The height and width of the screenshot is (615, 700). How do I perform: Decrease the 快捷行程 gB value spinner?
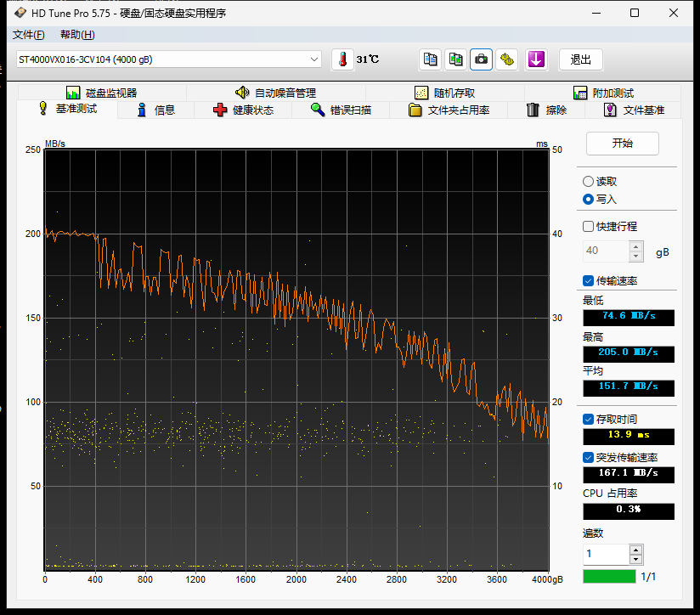(635, 257)
